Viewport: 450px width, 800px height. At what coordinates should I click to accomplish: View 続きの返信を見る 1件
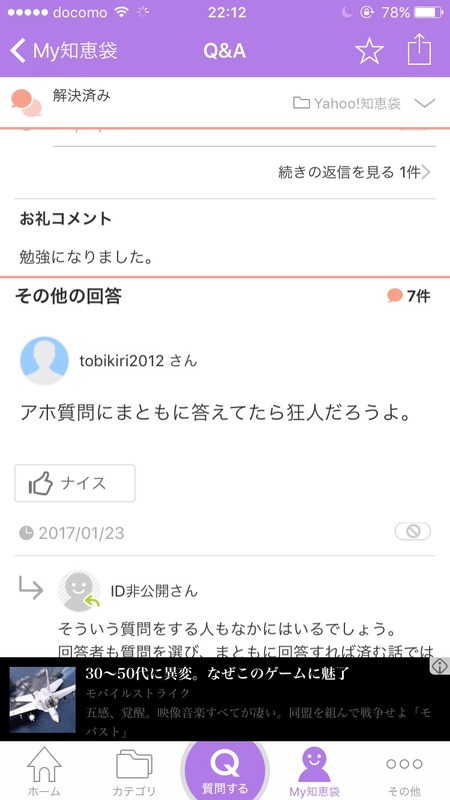tap(355, 172)
